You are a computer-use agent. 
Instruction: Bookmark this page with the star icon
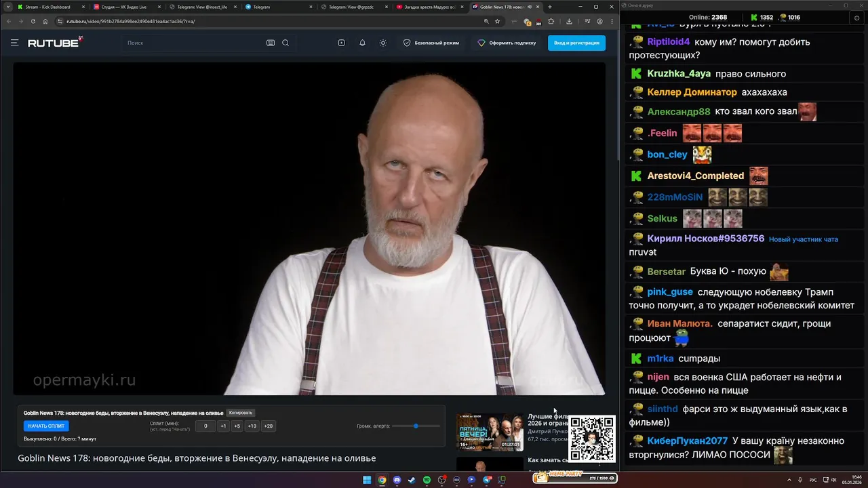[497, 21]
